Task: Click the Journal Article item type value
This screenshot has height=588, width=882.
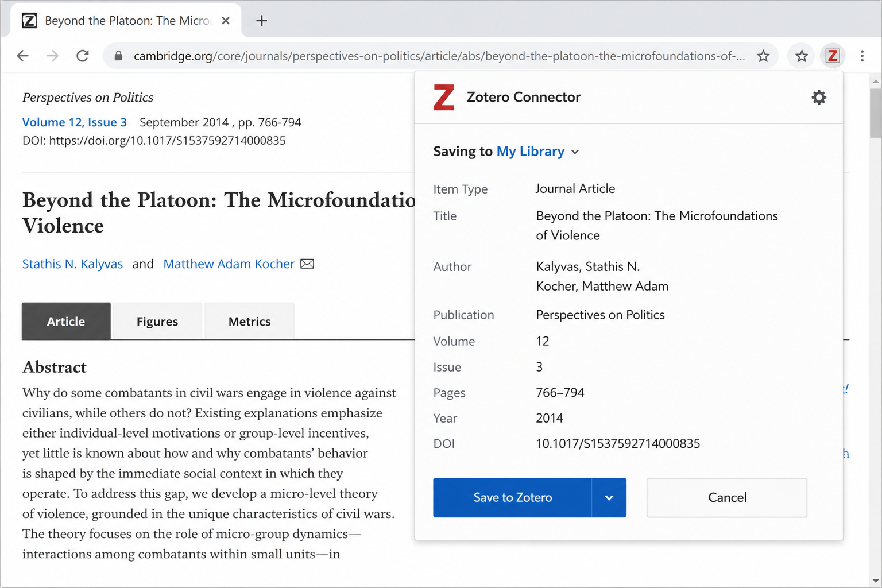Action: [x=575, y=188]
